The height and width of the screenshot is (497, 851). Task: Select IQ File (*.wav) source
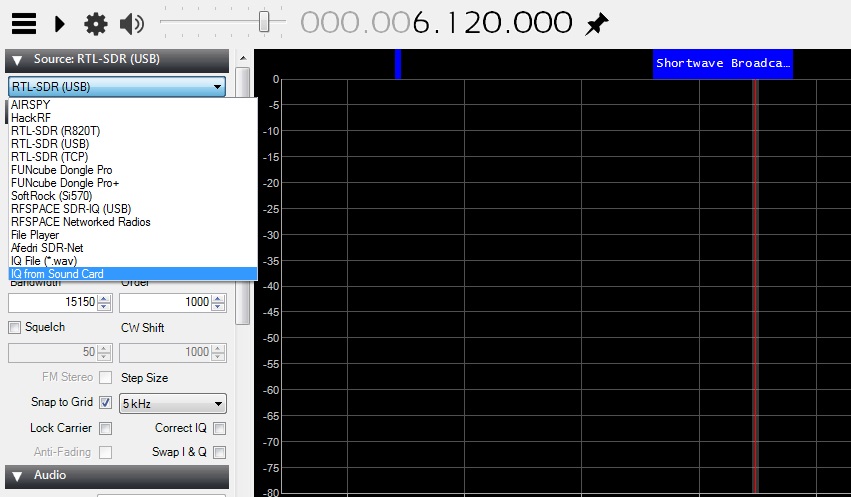click(133, 261)
